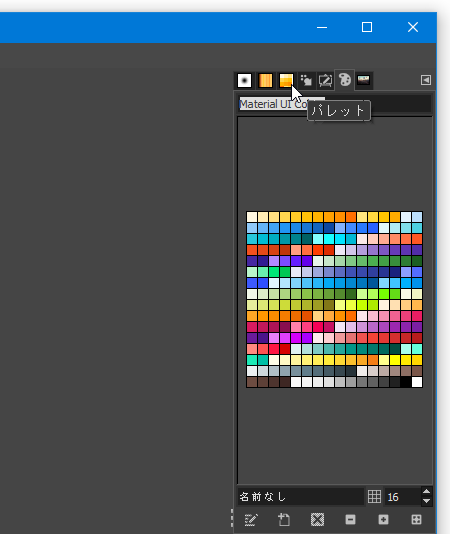Open the Brushes tab
450x534 pixels.
coord(244,81)
